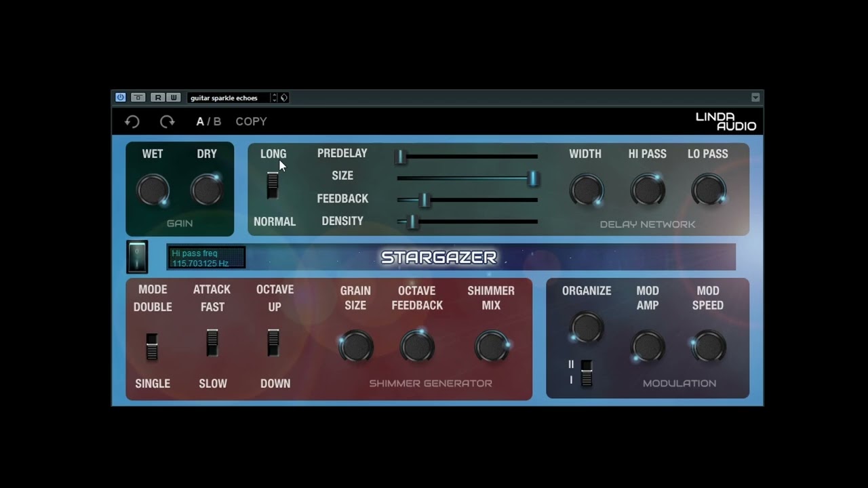Image resolution: width=868 pixels, height=488 pixels.
Task: Click the GRAIN SIZE knob
Action: [x=356, y=346]
